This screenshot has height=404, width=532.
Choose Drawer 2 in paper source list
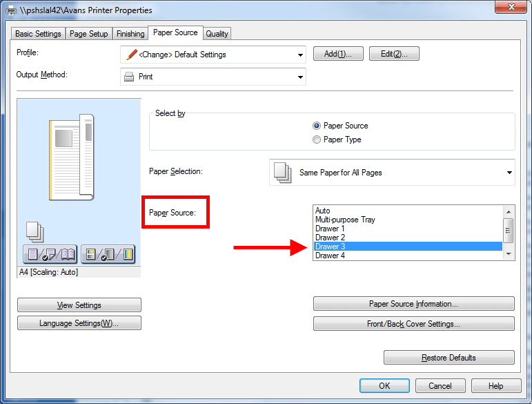coord(408,238)
